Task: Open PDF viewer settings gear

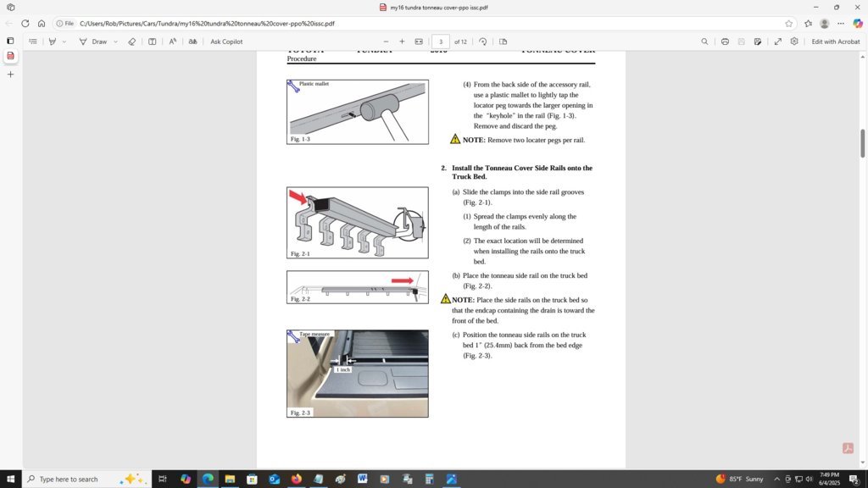Action: point(794,42)
